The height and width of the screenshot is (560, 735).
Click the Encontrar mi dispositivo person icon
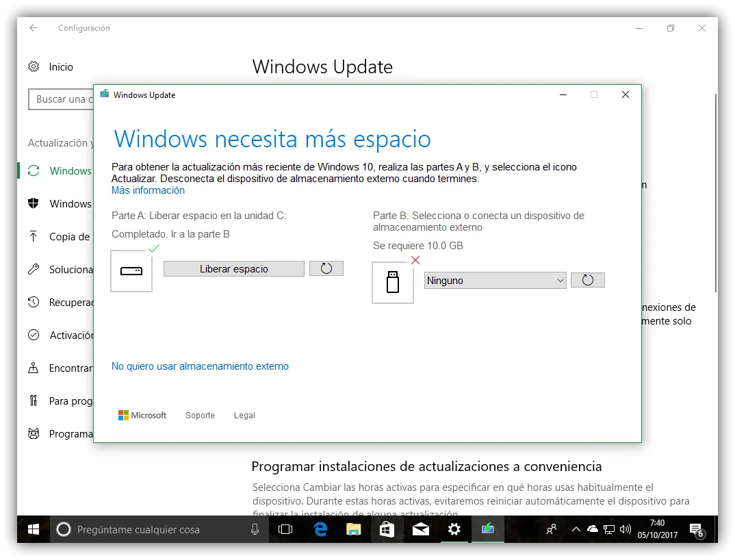(34, 368)
